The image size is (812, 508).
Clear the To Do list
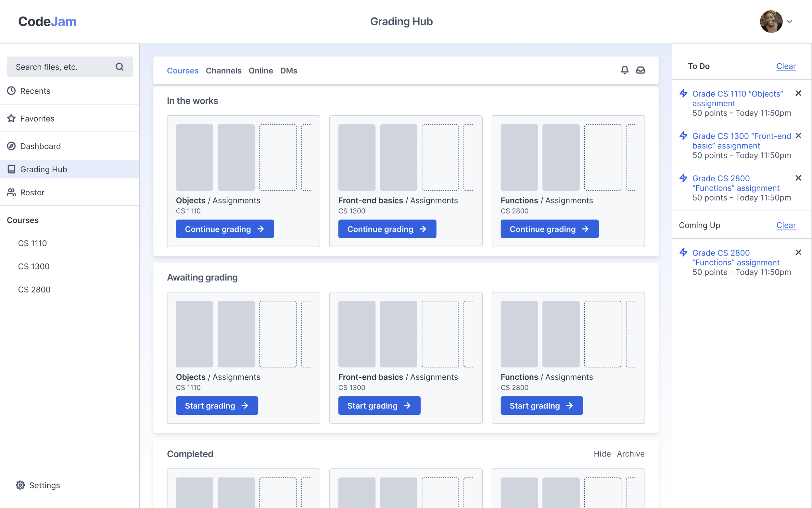point(786,66)
